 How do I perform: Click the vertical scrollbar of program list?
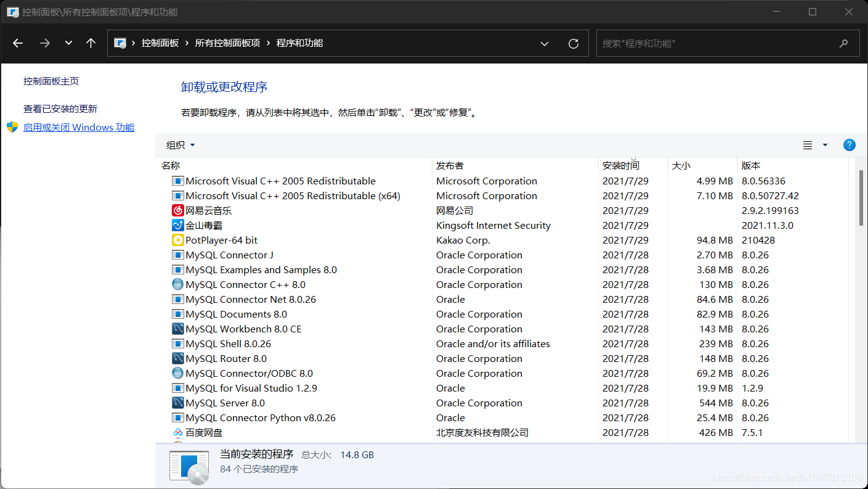tap(861, 197)
